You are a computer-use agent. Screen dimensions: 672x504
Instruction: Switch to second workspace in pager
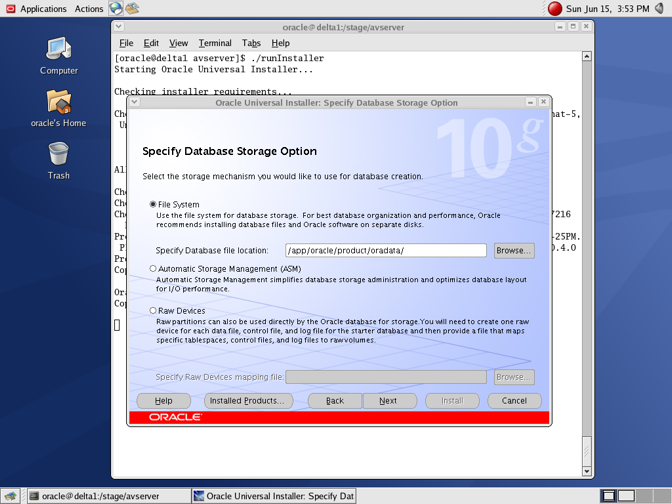[626, 496]
